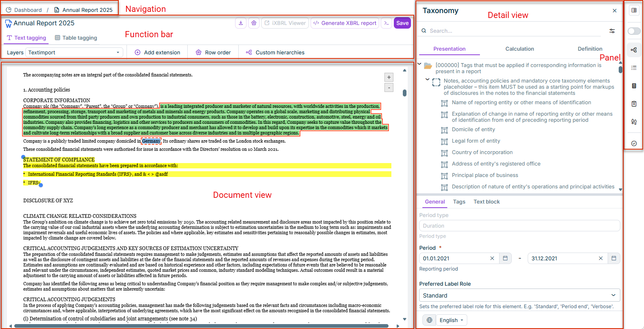644x329 pixels.
Task: Click the zoom in plus button in document
Action: point(389,77)
